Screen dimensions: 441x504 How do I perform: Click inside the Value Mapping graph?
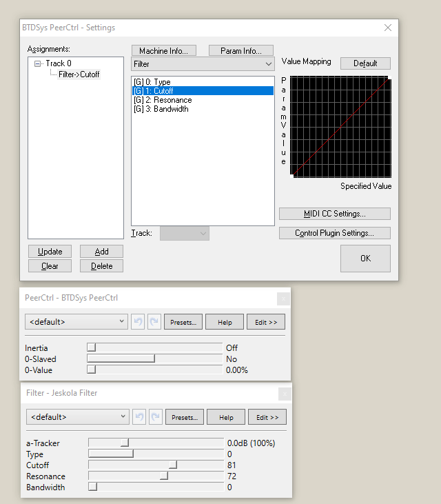pos(340,127)
